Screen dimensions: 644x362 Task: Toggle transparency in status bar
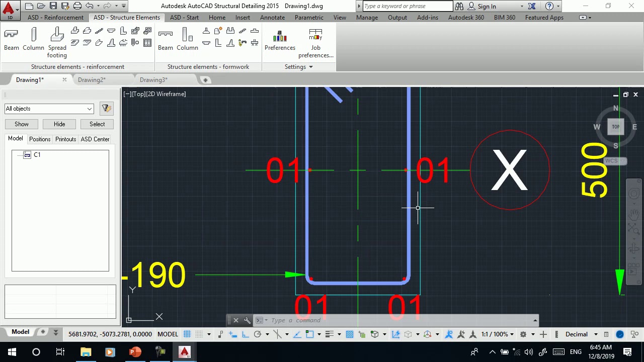[350, 334]
